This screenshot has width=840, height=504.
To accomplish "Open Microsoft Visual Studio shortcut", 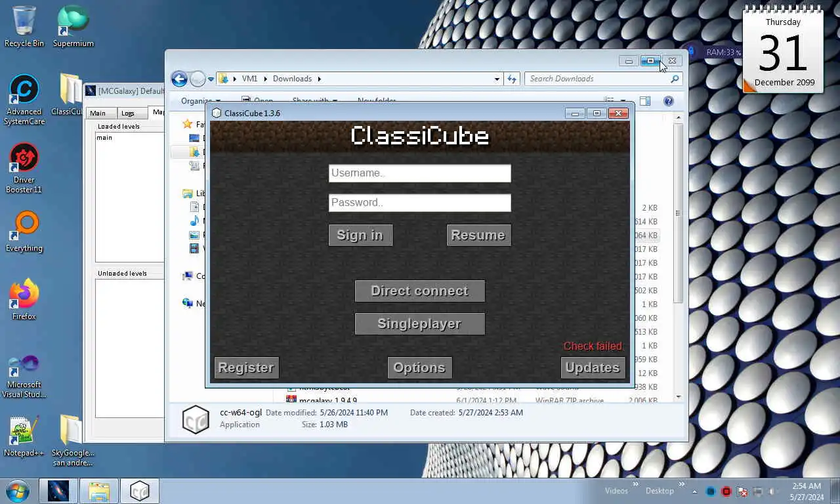I will [24, 375].
